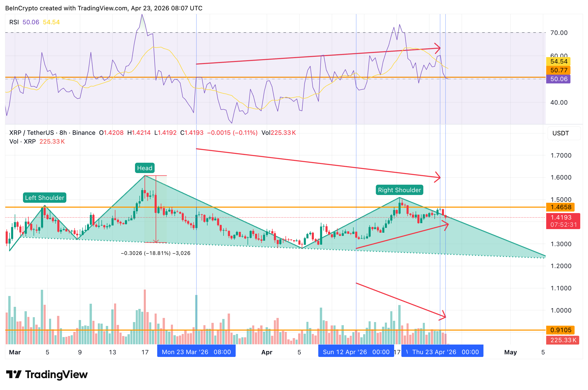Click the countdown timer 07:52:31
Screen dimensions: 588x390
(563, 225)
